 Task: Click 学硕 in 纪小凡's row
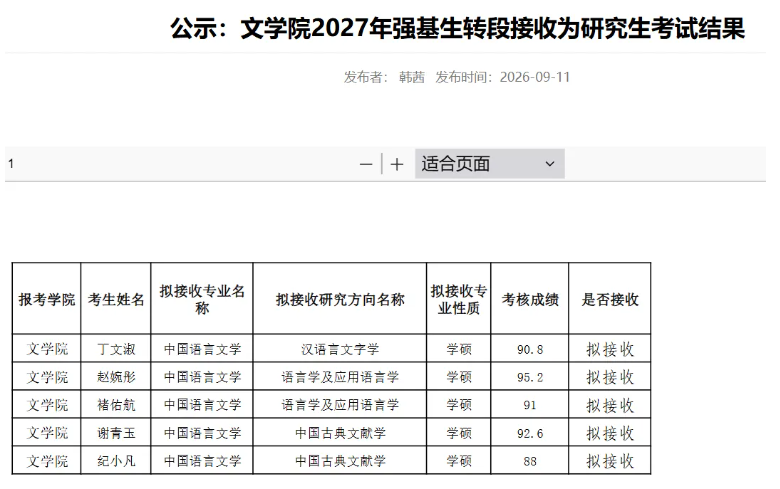[x=459, y=461]
